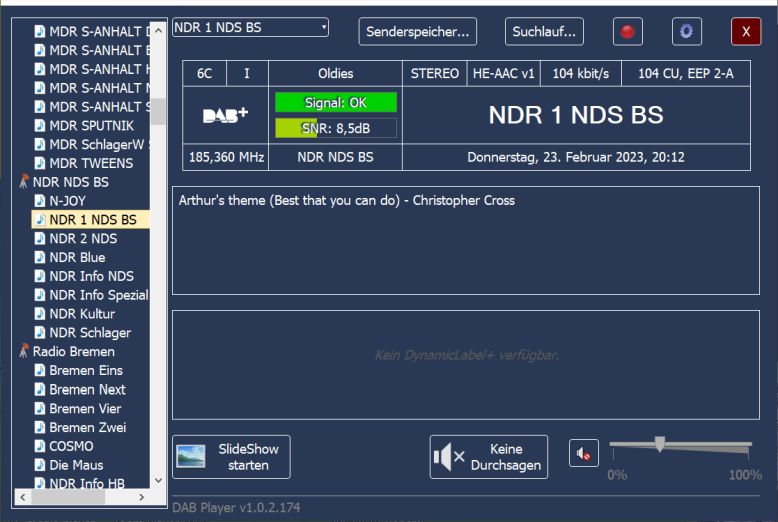778x522 pixels.
Task: Tune to NDR 2 NDS
Action: click(x=83, y=239)
